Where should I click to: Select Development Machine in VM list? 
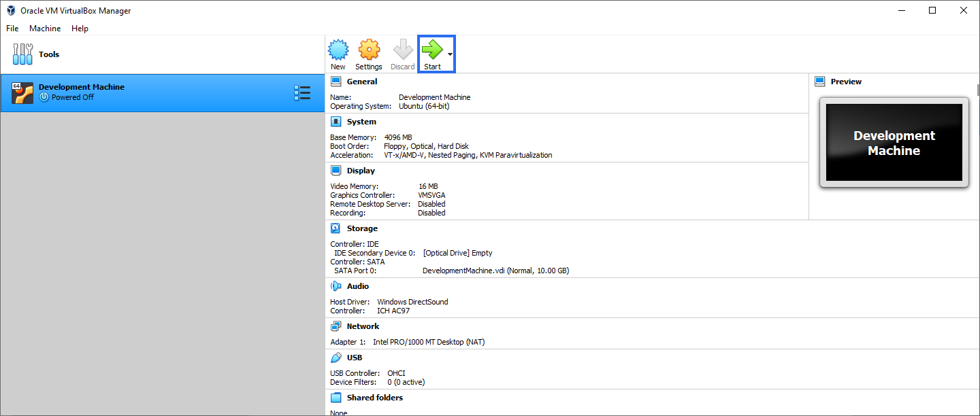point(163,93)
